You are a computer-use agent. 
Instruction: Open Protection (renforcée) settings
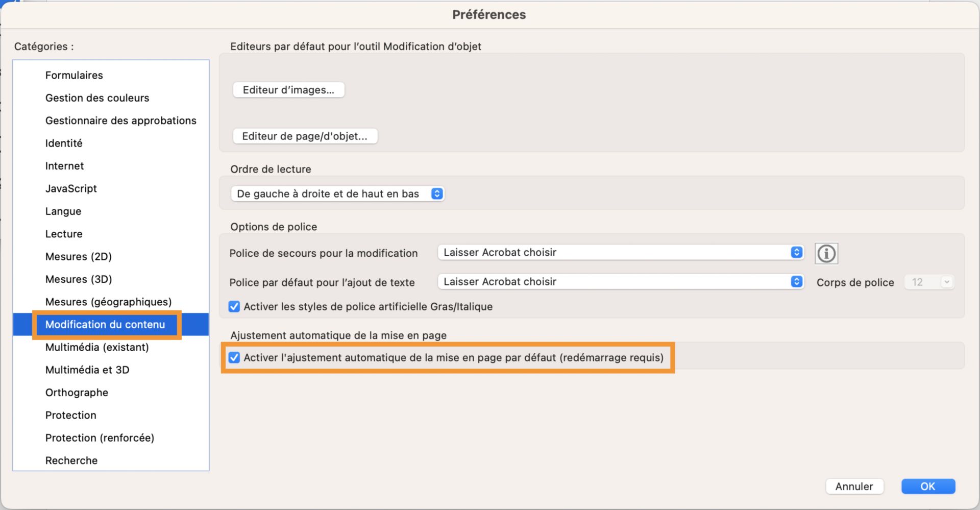pos(100,438)
